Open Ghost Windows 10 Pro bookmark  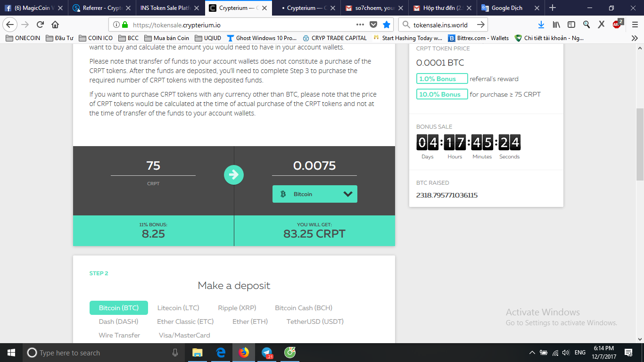[x=262, y=38]
